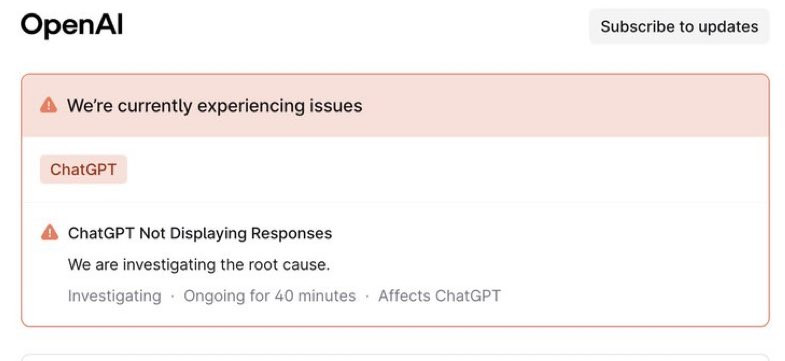Viewport: 785px width, 361px height.
Task: Click the warning icon beside ChatGPT Not Displaying Responses
Action: coord(50,233)
